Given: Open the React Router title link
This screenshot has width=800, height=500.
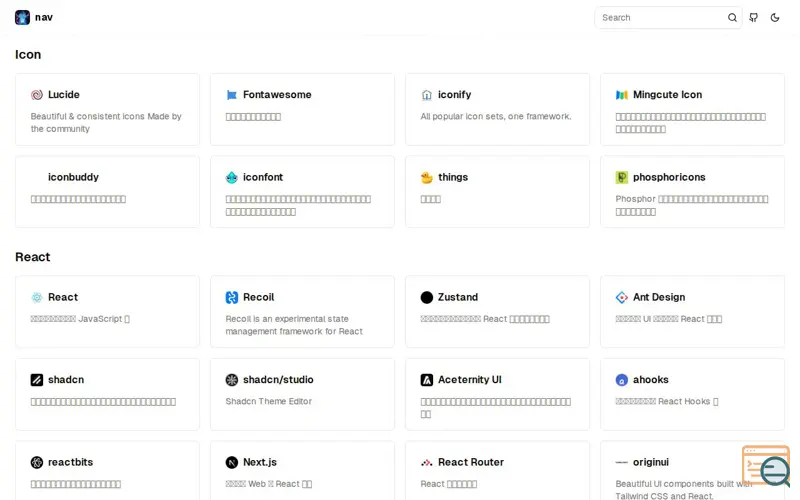Looking at the screenshot, I should pos(470,463).
